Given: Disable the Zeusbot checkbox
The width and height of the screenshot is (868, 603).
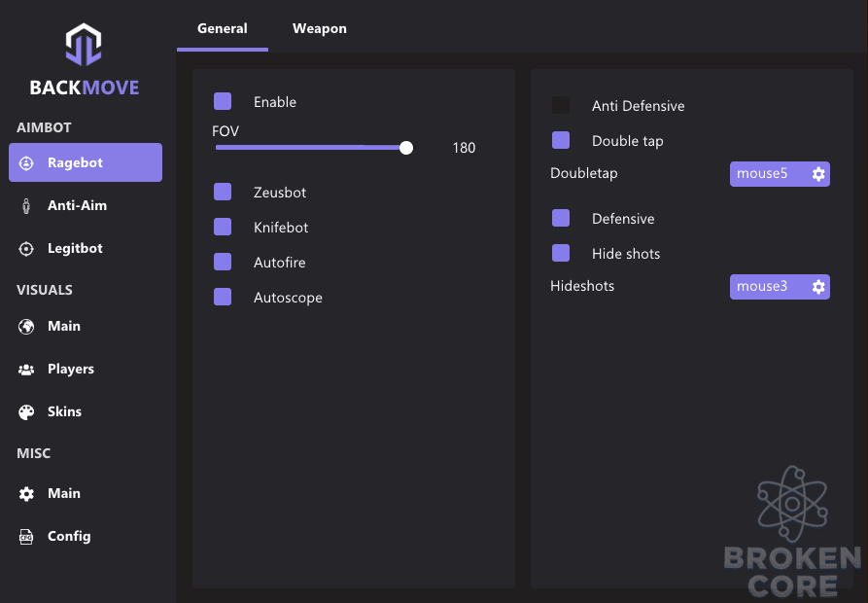Looking at the screenshot, I should (x=223, y=192).
